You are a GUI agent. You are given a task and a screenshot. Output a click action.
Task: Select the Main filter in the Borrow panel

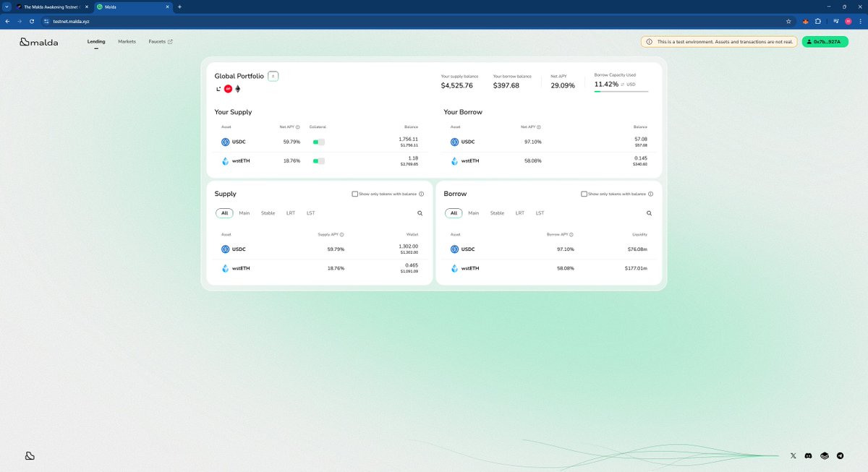click(474, 213)
